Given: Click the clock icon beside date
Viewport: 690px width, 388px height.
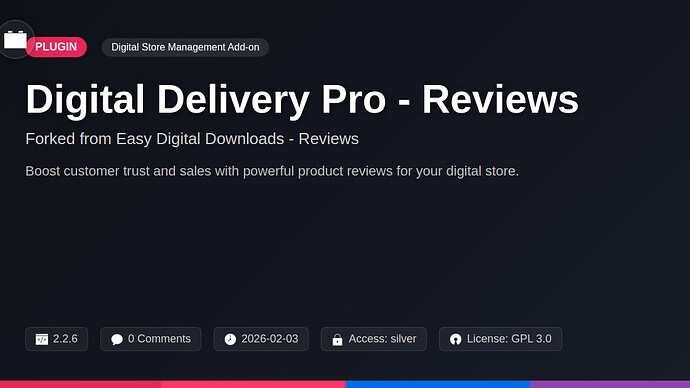Looking at the screenshot, I should (230, 339).
